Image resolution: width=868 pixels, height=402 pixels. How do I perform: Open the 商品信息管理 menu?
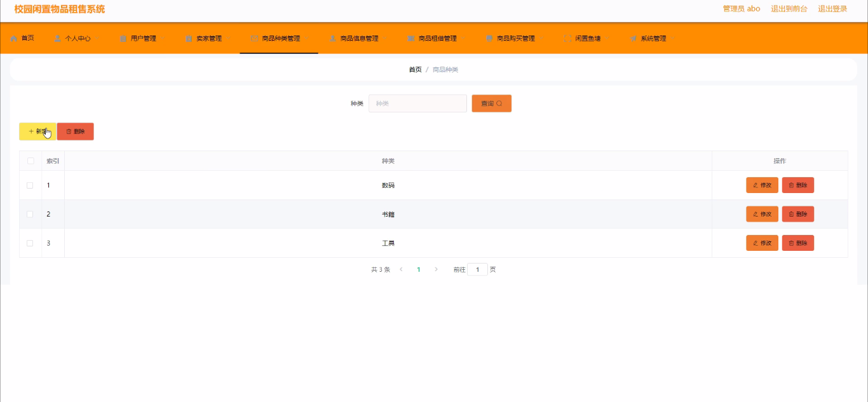point(359,39)
